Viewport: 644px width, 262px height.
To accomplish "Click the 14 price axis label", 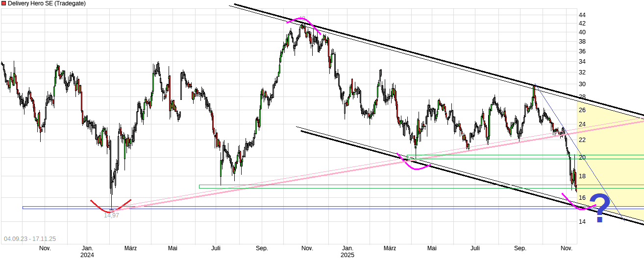I will 582,222.
